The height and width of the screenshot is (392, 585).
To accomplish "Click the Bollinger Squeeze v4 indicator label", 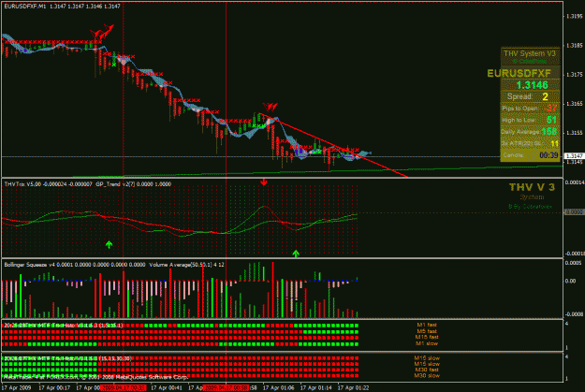I will pos(29,265).
